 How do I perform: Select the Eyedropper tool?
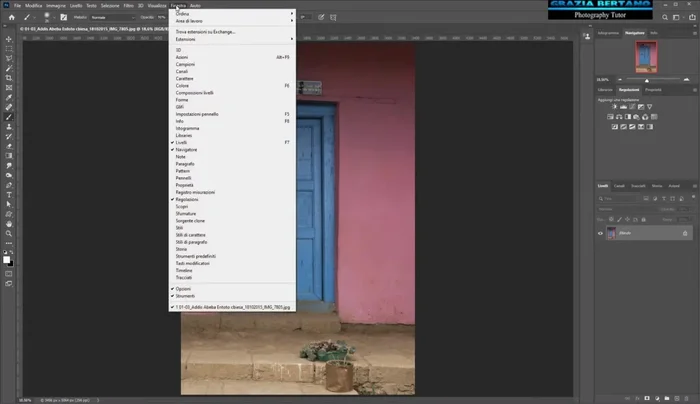[9, 97]
